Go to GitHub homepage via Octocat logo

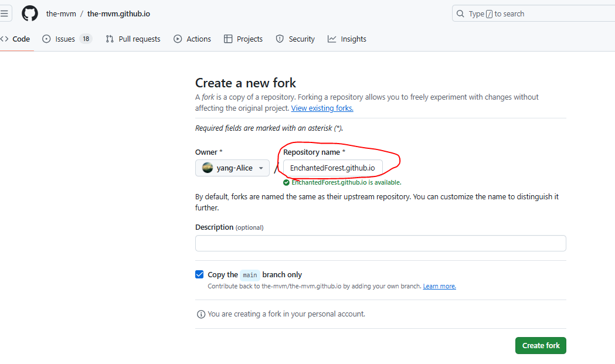point(30,13)
